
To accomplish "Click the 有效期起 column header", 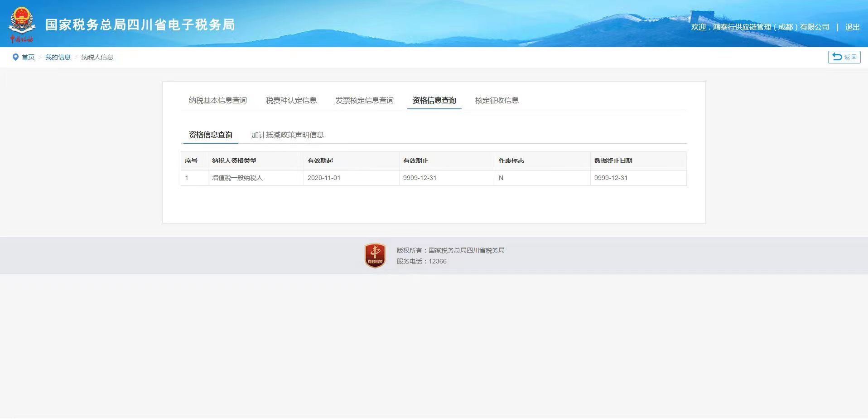I will point(320,161).
